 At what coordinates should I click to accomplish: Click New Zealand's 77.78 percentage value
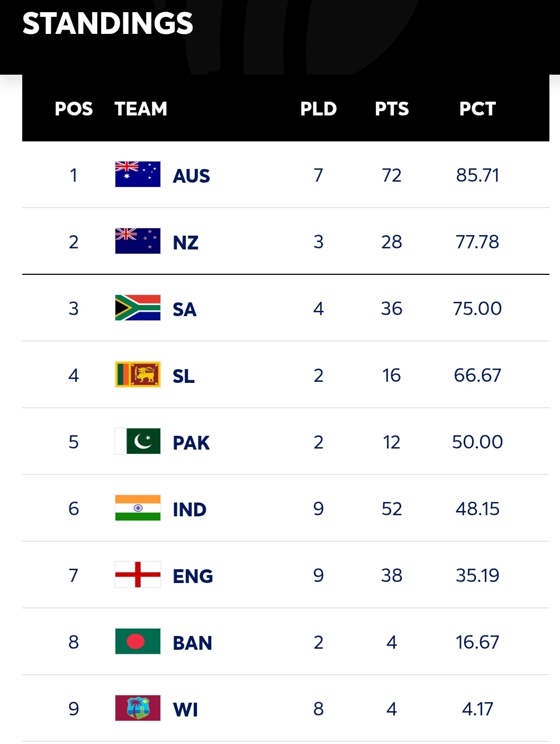(x=477, y=242)
